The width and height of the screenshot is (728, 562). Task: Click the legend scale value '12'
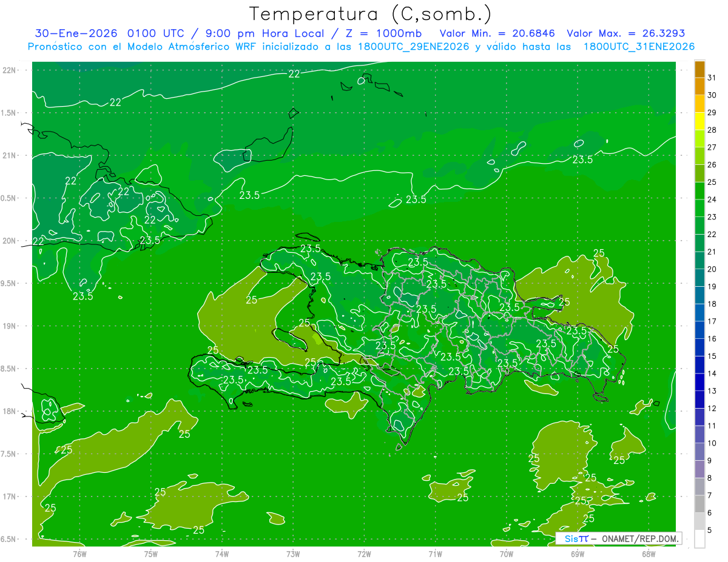coord(712,408)
